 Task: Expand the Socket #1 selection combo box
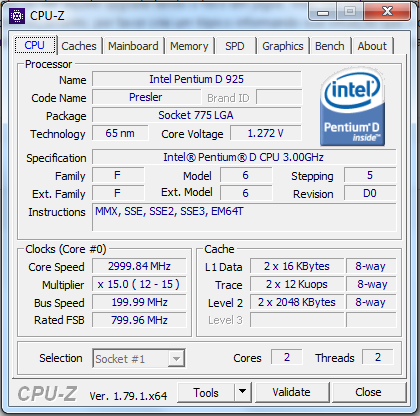click(139, 358)
